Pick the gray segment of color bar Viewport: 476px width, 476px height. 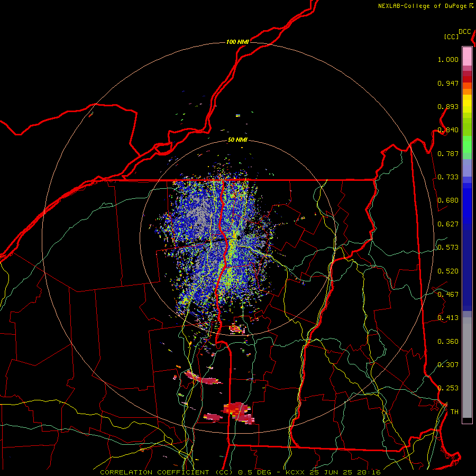[x=467, y=368]
